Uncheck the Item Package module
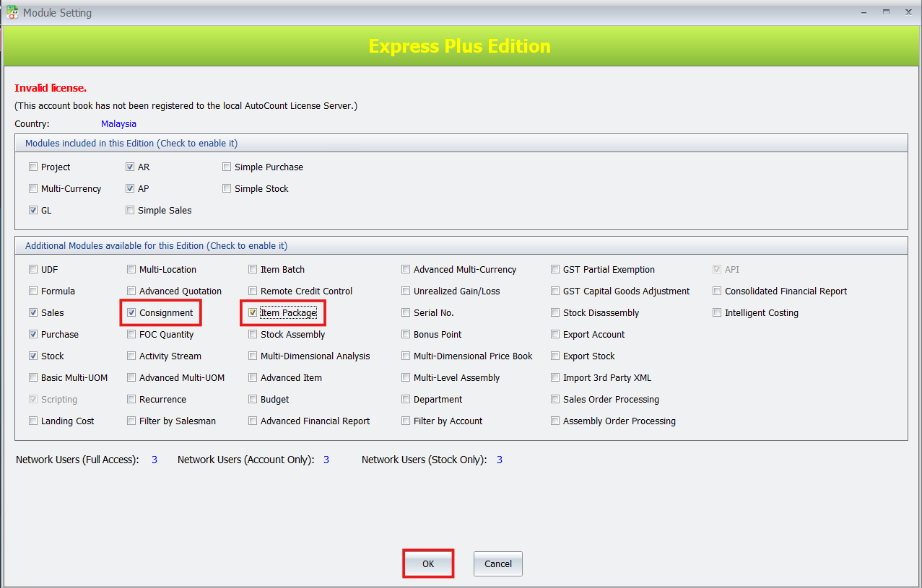The width and height of the screenshot is (922, 588). tap(253, 312)
